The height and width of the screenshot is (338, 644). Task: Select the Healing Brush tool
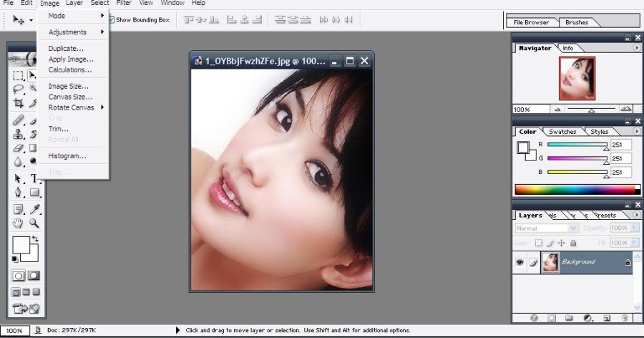click(x=18, y=120)
